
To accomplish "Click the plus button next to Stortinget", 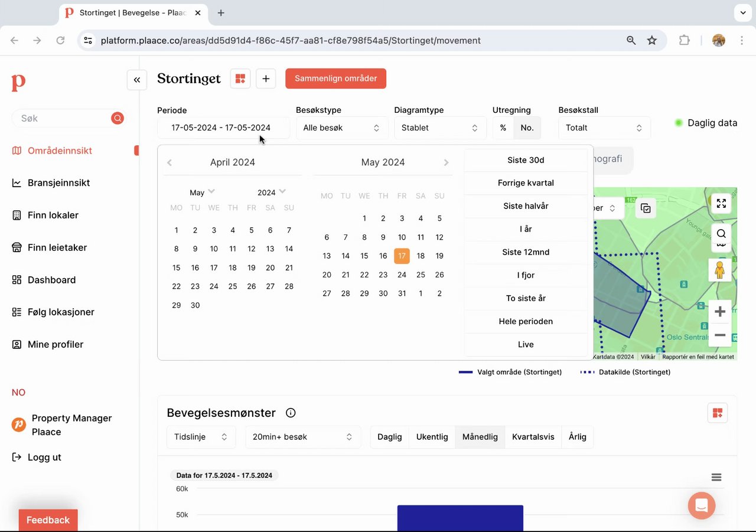I will (x=266, y=79).
